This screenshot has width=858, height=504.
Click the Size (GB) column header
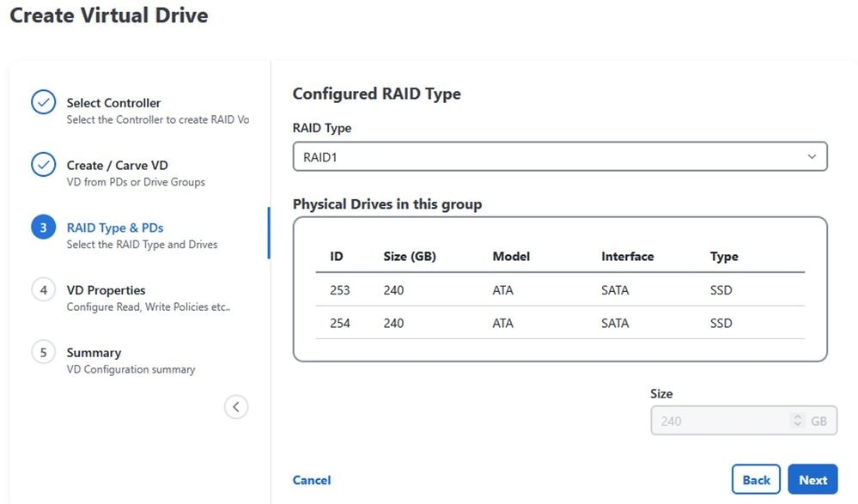coord(410,256)
